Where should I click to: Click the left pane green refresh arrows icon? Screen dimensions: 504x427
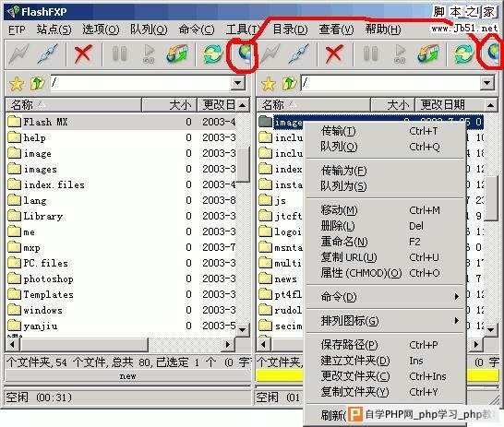212,53
